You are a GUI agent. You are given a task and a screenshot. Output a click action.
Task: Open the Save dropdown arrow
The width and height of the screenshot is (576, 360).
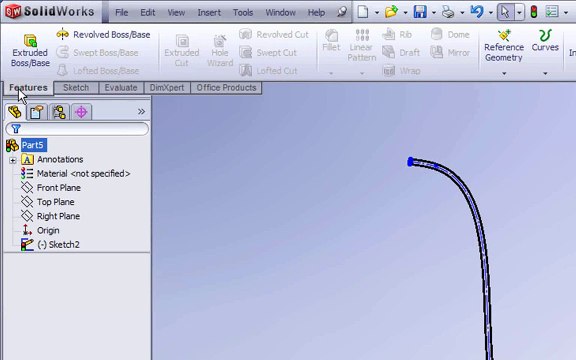[434, 12]
